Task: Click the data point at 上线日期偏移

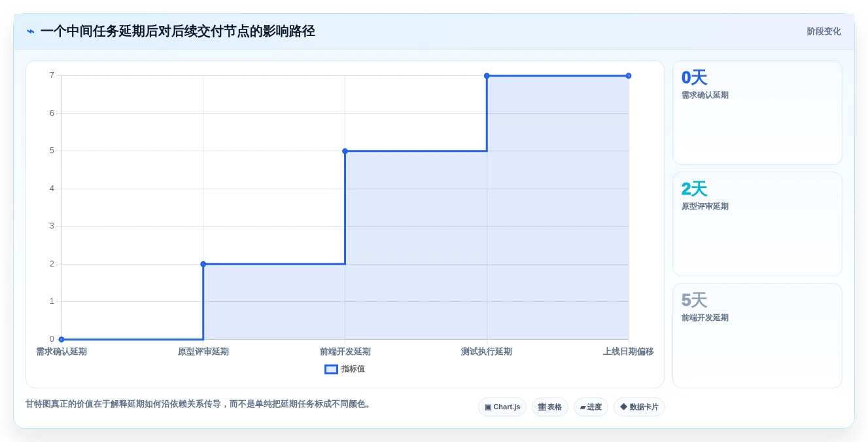Action: 629,76
